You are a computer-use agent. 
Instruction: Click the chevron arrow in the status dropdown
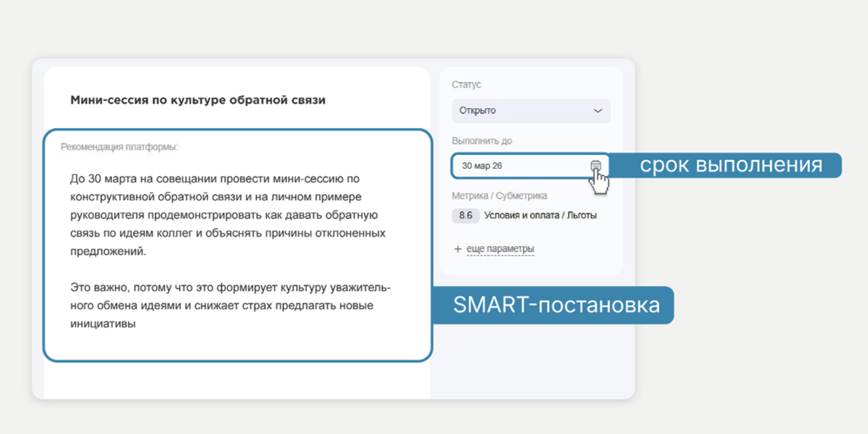[597, 111]
